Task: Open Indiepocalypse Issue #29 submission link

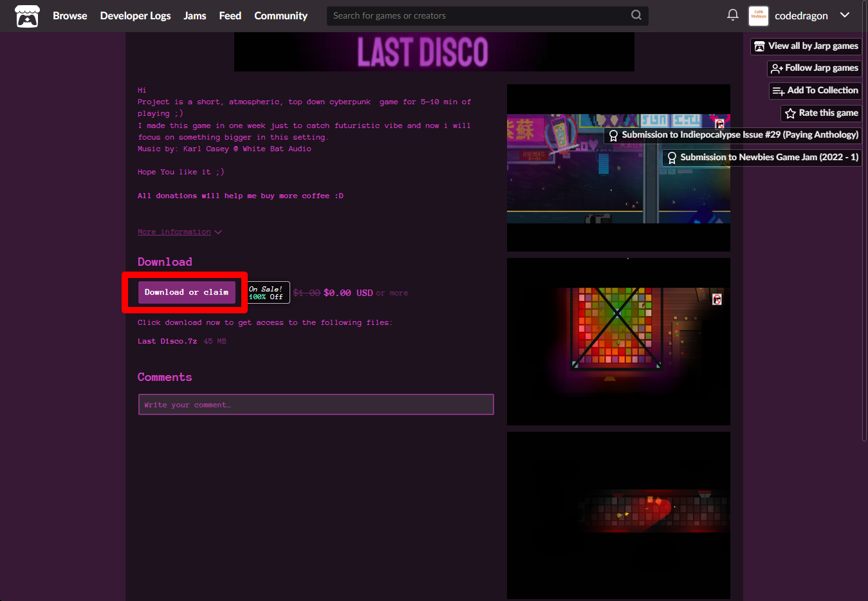Action: tap(732, 135)
